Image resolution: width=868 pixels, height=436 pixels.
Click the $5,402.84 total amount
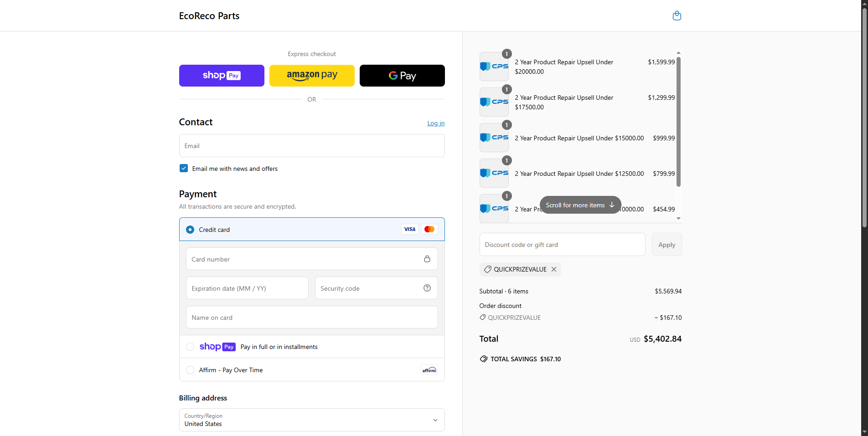click(662, 339)
